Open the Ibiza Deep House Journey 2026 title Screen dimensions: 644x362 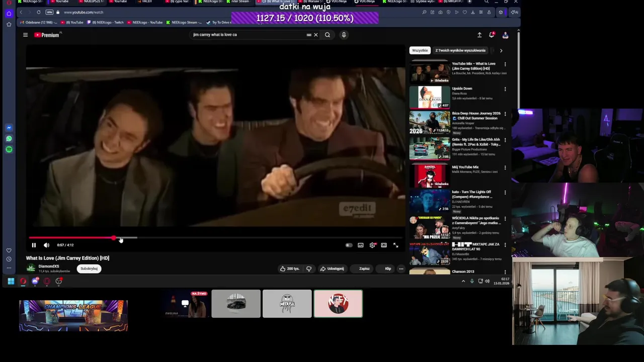tap(476, 116)
